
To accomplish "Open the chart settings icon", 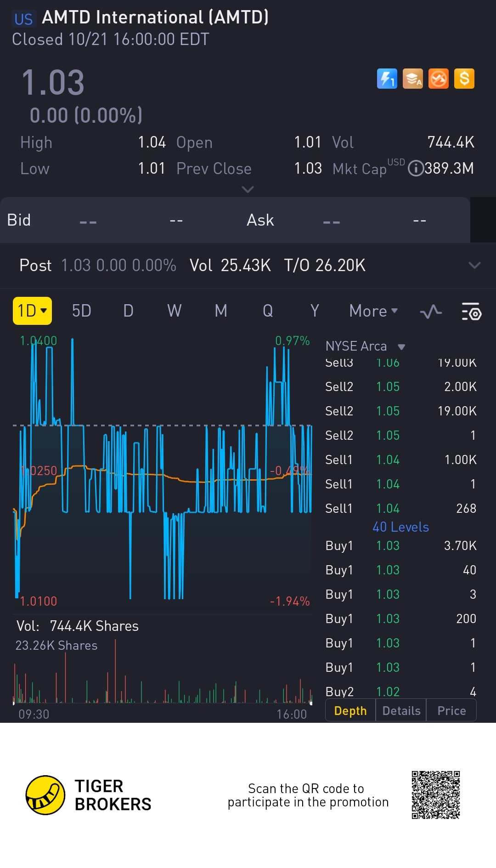I will 471,312.
